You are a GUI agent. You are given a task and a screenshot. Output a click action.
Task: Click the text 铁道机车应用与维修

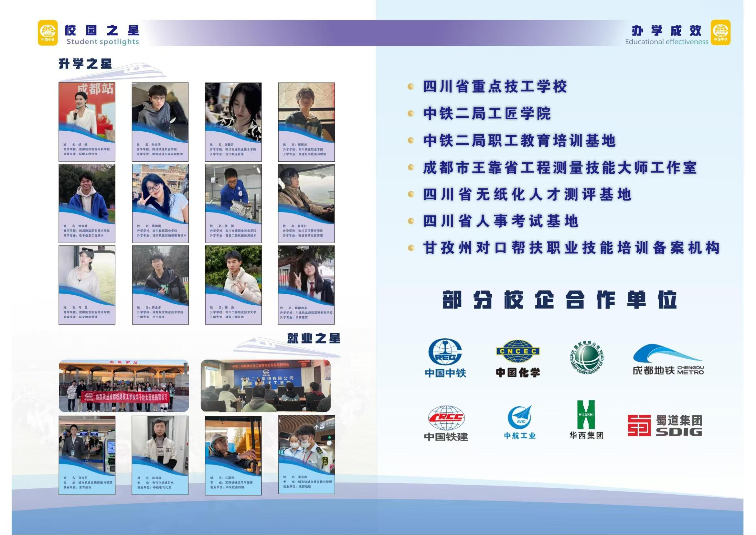(312, 154)
